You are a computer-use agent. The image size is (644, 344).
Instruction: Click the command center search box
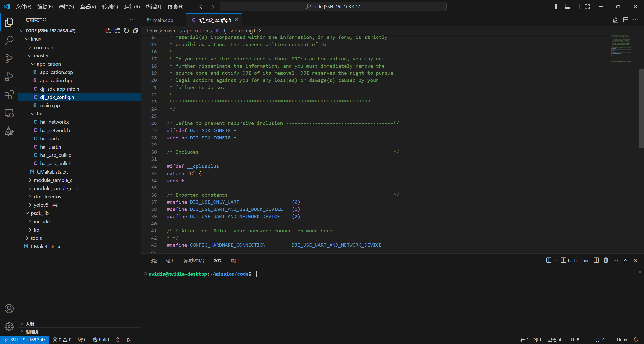[333, 7]
